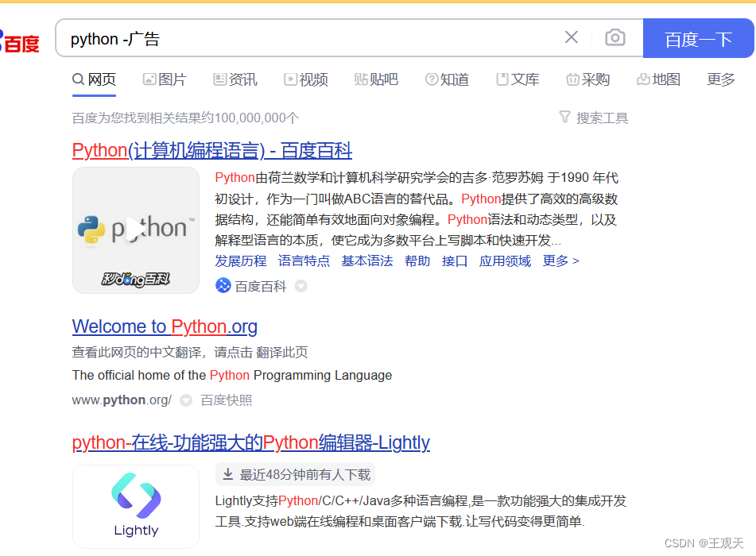
Task: Open the 发展历程 sublink
Action: point(241,261)
